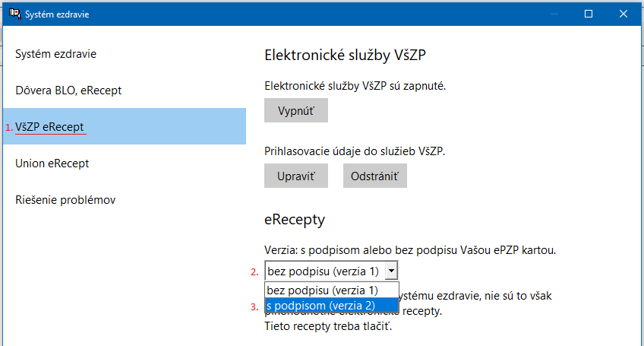
Task: Click the Elektronické služby VšZP heading
Action: click(345, 55)
